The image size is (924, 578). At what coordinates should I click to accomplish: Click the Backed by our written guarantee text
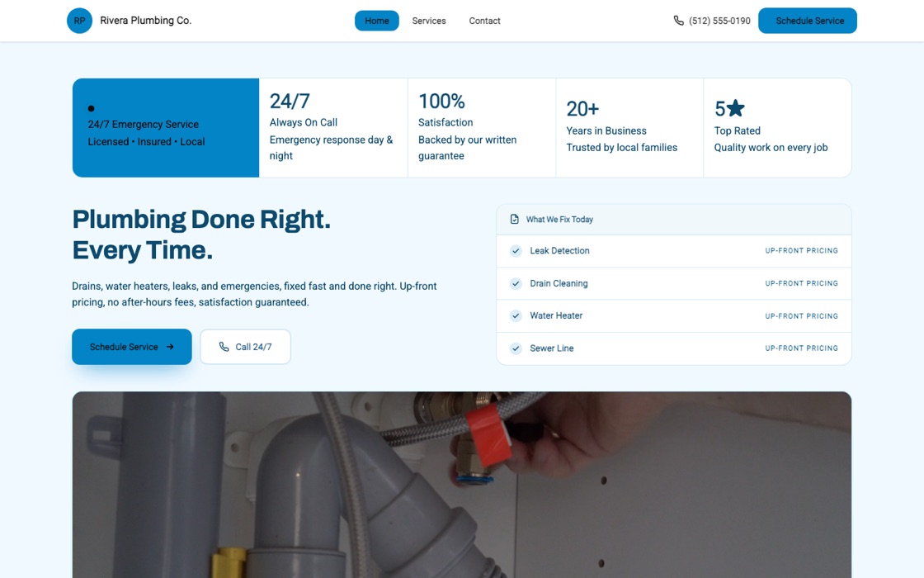(467, 148)
